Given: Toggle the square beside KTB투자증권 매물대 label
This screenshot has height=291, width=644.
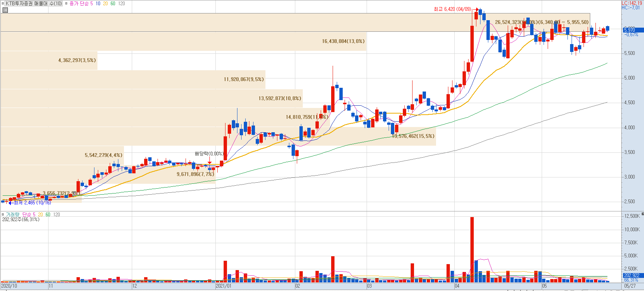Looking at the screenshot, I should pyautogui.click(x=3, y=3).
